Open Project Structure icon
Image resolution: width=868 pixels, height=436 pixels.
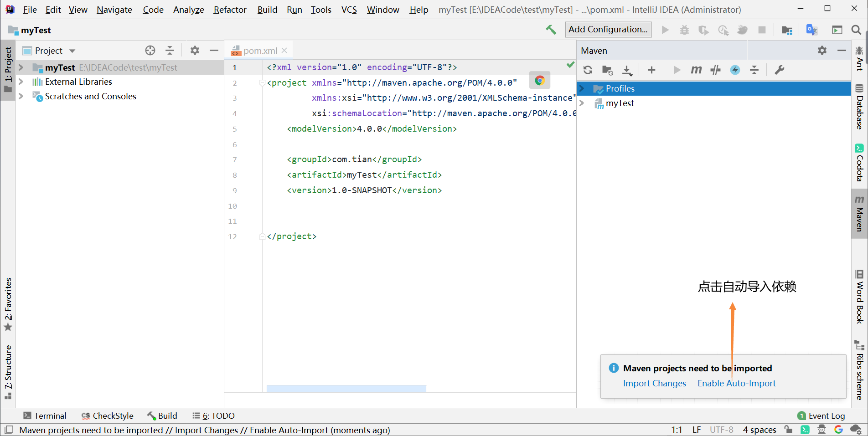click(787, 30)
